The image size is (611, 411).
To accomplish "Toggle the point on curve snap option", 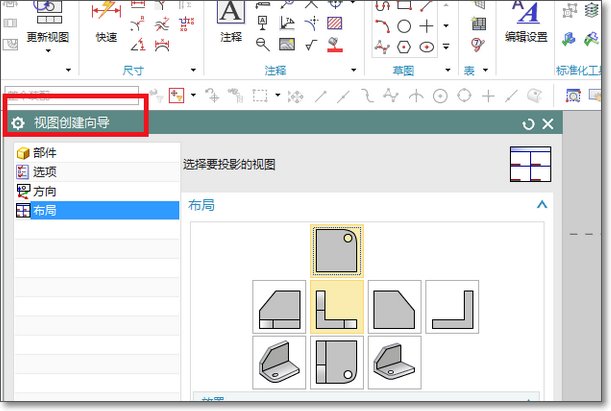I will 511,96.
